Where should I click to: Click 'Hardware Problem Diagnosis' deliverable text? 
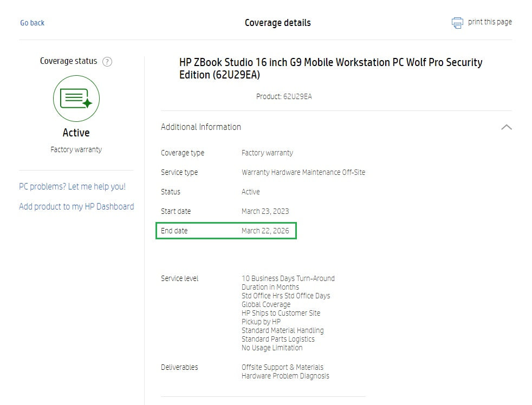click(285, 376)
